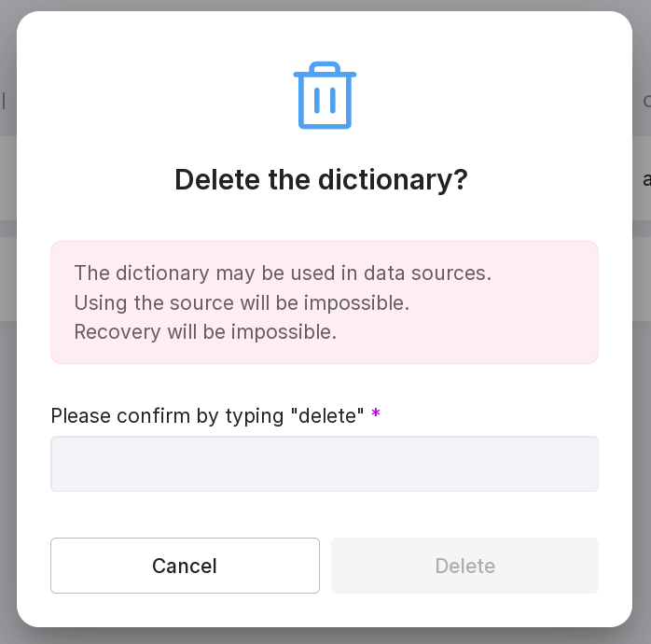Click the "may be used in data sources" line
This screenshot has width=651, height=644.
pos(283,273)
